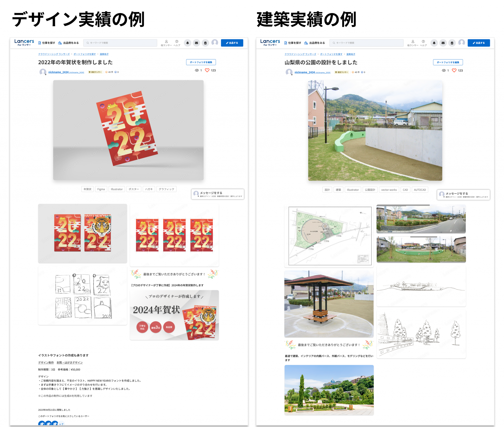This screenshot has height=427, width=504.
Task: Click the clipboard task icon on the 2022年賀状 page
Action: pyautogui.click(x=205, y=43)
